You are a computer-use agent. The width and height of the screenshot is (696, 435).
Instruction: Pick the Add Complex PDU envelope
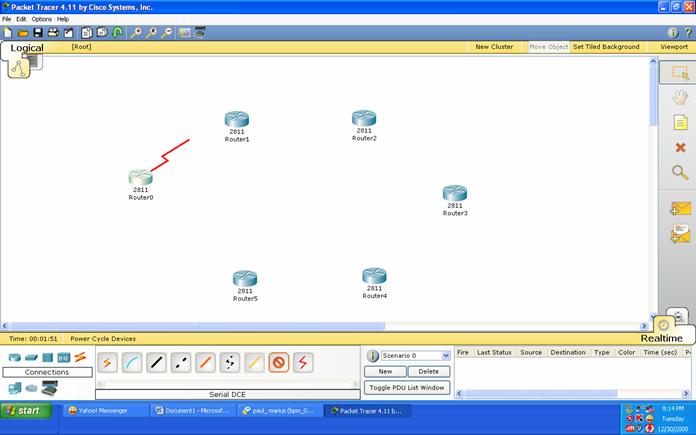point(680,234)
